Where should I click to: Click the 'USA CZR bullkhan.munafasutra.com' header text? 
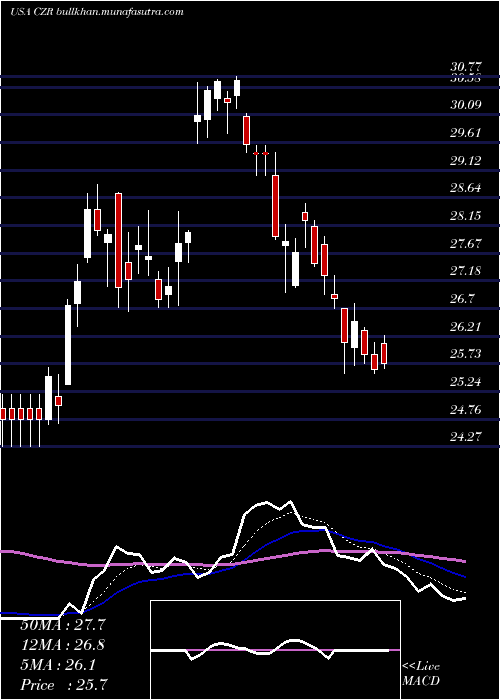click(96, 12)
